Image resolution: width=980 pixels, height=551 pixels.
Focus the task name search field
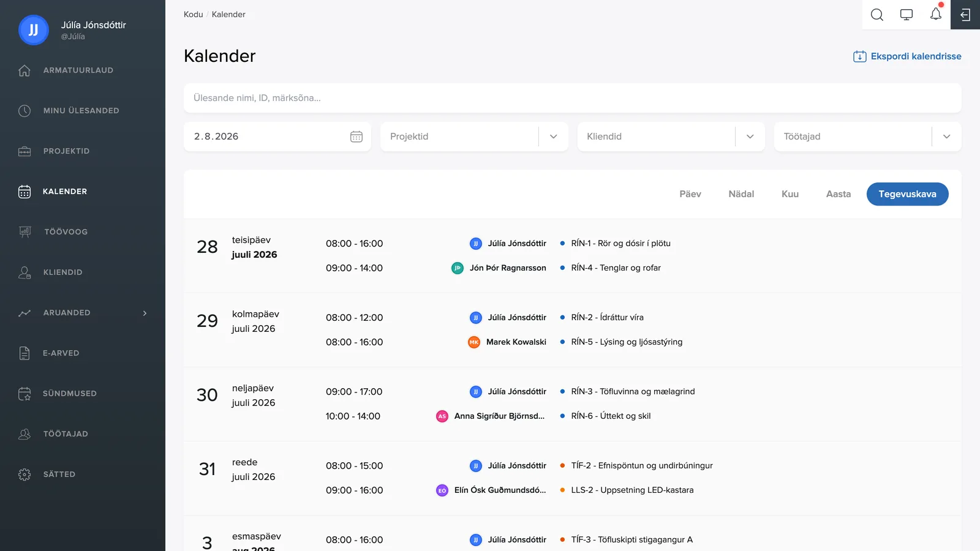click(x=573, y=98)
